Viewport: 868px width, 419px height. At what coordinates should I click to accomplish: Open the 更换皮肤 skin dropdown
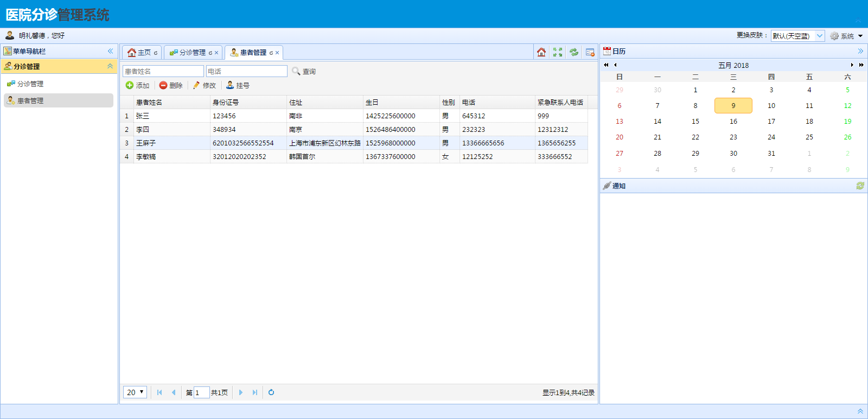click(x=820, y=36)
